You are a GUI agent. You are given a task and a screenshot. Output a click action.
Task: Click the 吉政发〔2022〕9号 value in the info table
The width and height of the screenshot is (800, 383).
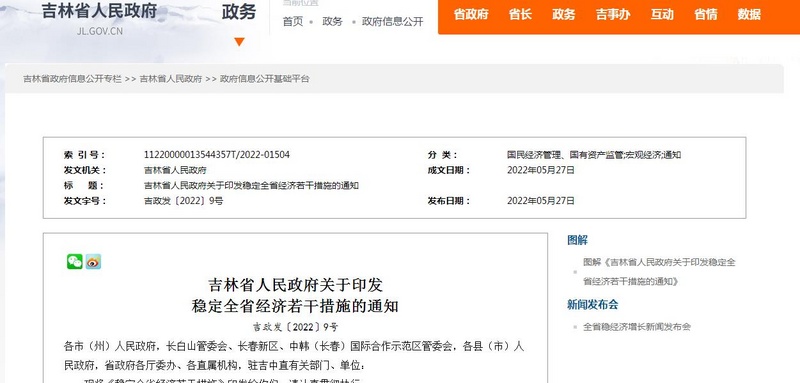click(184, 200)
